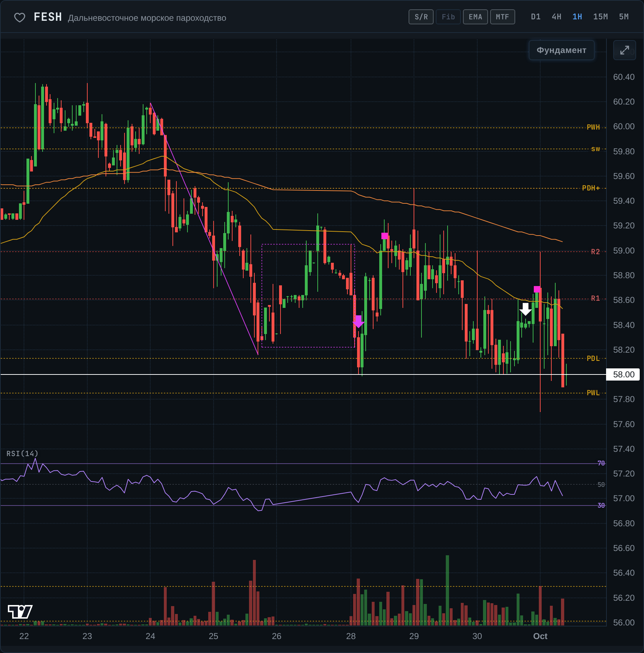Toggle S/R levels overlay

(x=421, y=17)
